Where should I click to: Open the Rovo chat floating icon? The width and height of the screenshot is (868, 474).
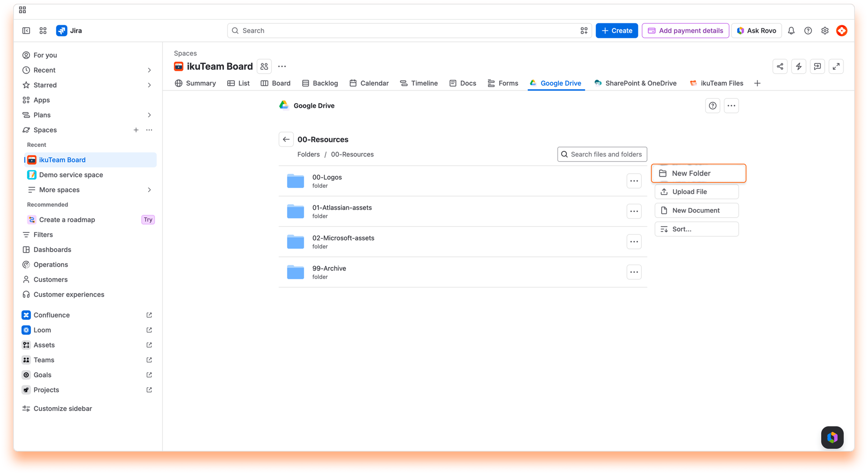tap(832, 438)
